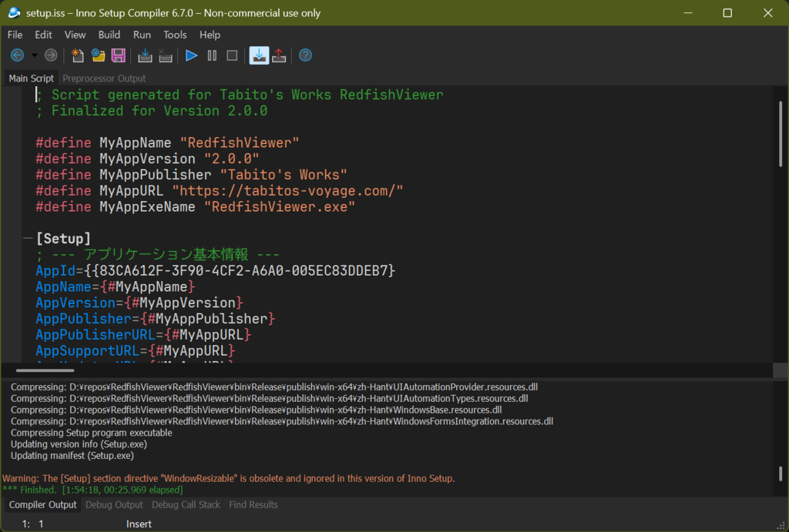This screenshot has width=789, height=532.
Task: Click 'Updating manifest (Setup.exe)' output line
Action: pyautogui.click(x=72, y=456)
